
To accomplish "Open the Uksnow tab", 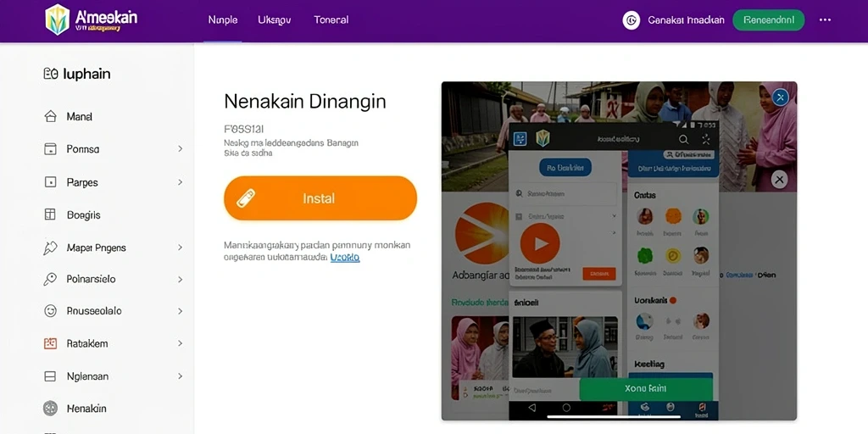I will coord(274,20).
